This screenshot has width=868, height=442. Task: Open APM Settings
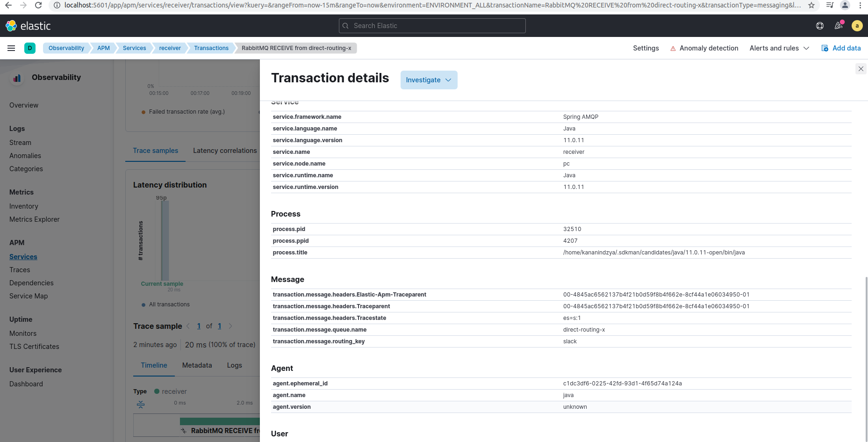646,48
